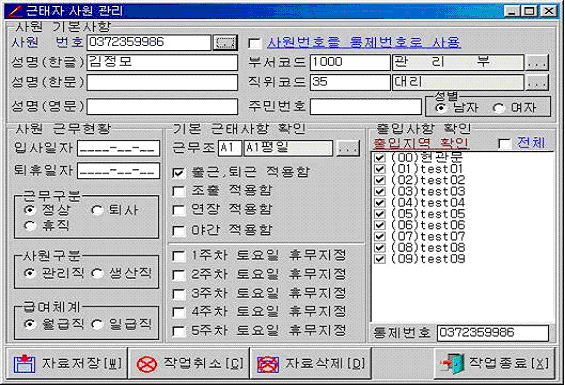Screen dimensions: 565x385
Task: Uncheck (08)test08 access area
Action: pos(380,248)
